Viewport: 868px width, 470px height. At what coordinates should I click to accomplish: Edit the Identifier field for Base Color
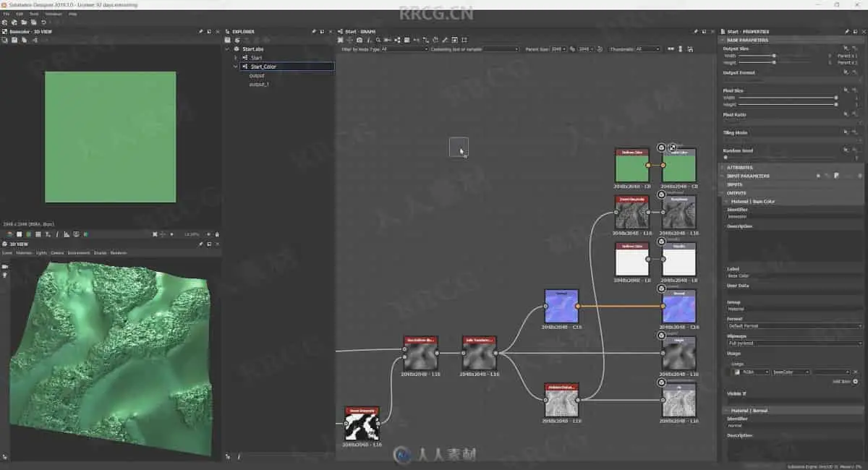point(794,216)
